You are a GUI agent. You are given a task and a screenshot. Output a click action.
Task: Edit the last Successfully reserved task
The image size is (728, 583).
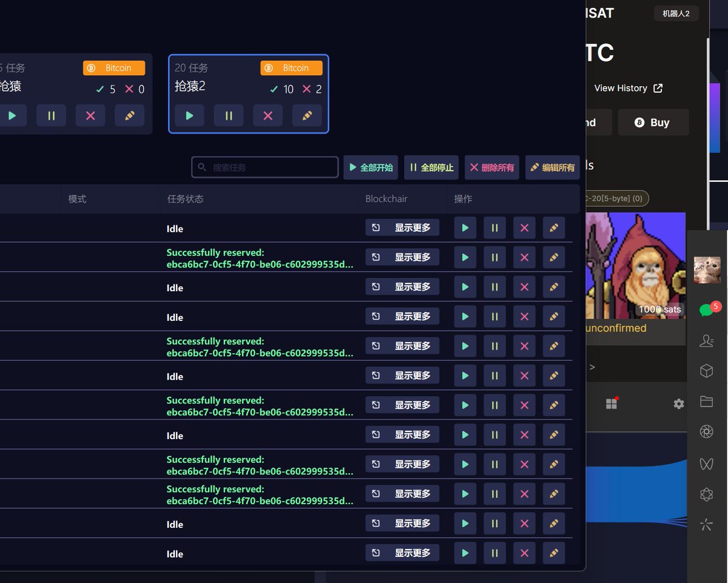(x=554, y=494)
